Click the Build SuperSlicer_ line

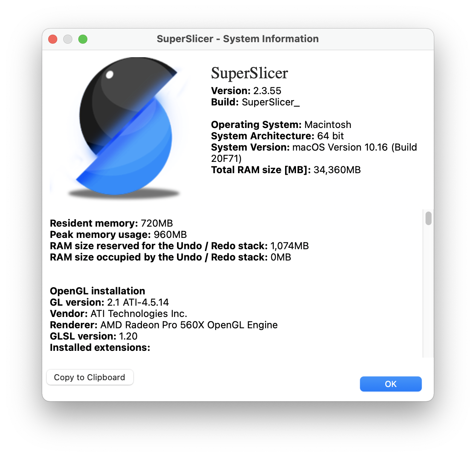(255, 102)
